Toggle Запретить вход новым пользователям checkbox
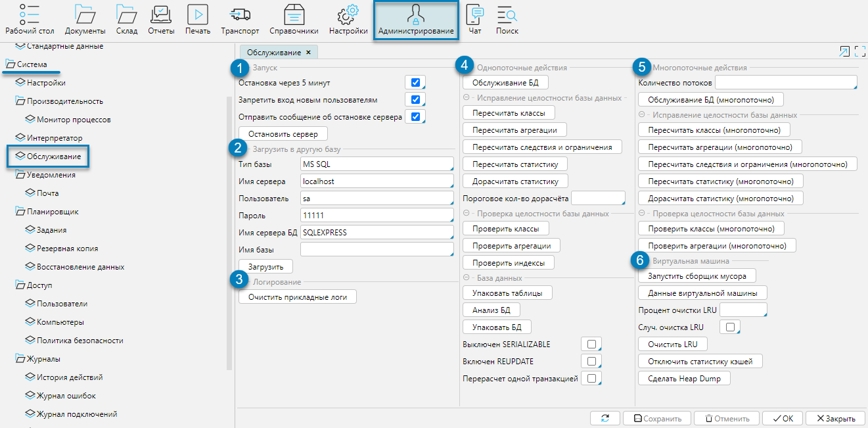Viewport: 868px width, 428px height. 415,100
